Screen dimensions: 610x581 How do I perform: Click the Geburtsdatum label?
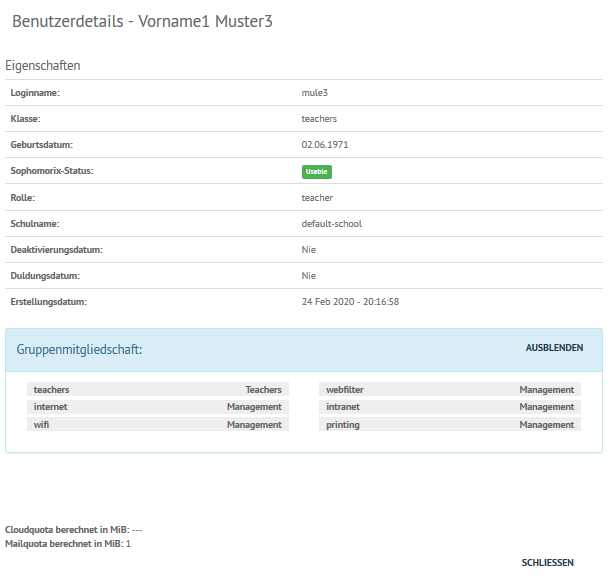point(42,145)
